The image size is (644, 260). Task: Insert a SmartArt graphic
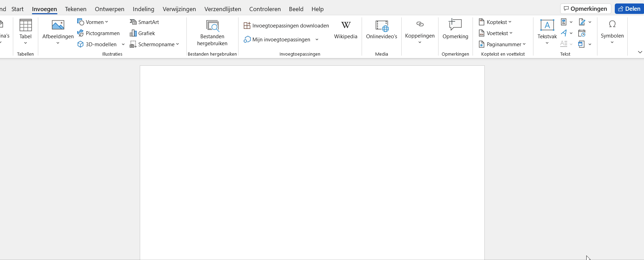click(144, 22)
